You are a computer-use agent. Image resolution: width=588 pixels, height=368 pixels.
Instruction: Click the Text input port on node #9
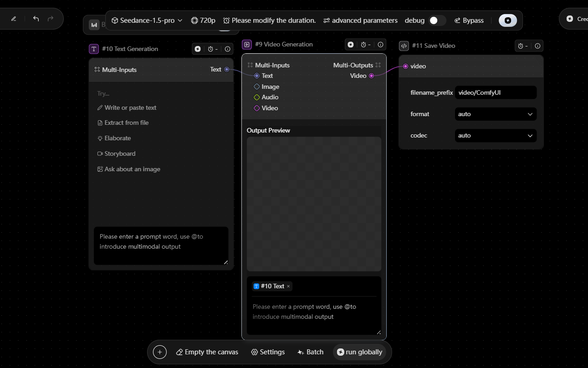click(257, 76)
